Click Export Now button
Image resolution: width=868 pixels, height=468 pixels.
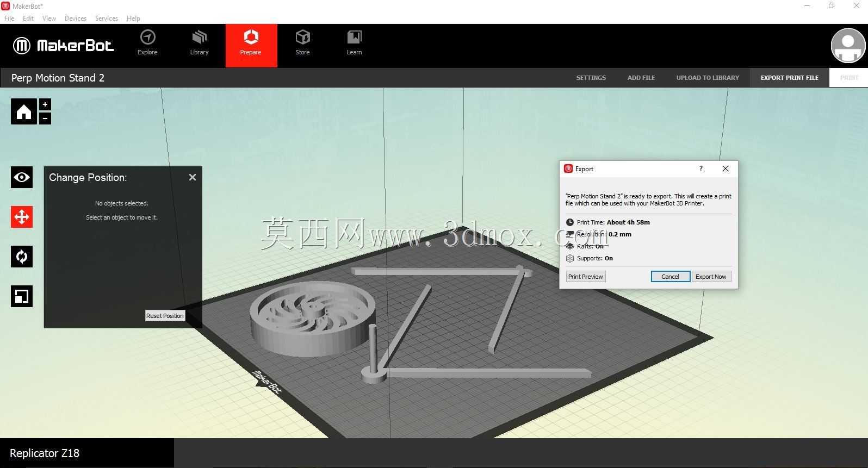point(711,277)
